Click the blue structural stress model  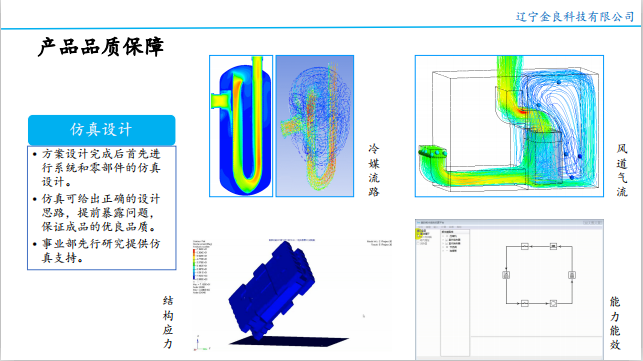(272, 290)
